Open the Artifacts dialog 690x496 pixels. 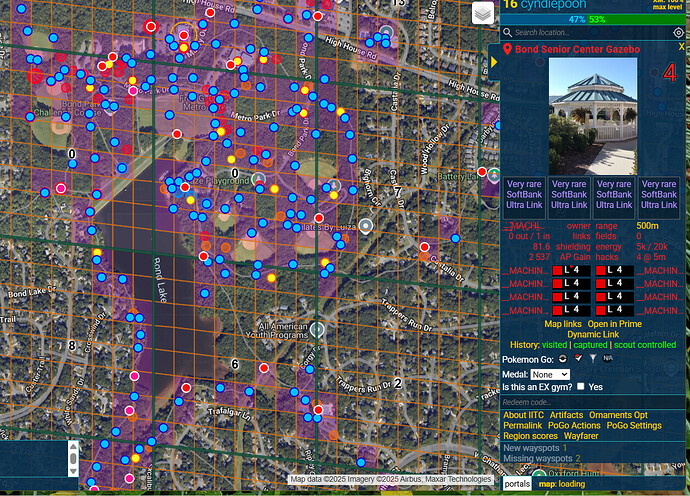tap(566, 415)
